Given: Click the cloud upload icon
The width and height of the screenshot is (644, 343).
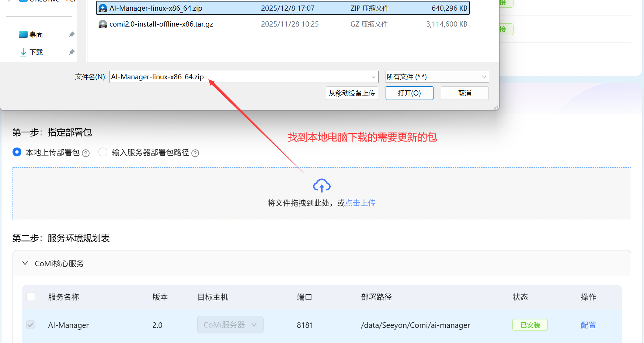Looking at the screenshot, I should point(322,186).
